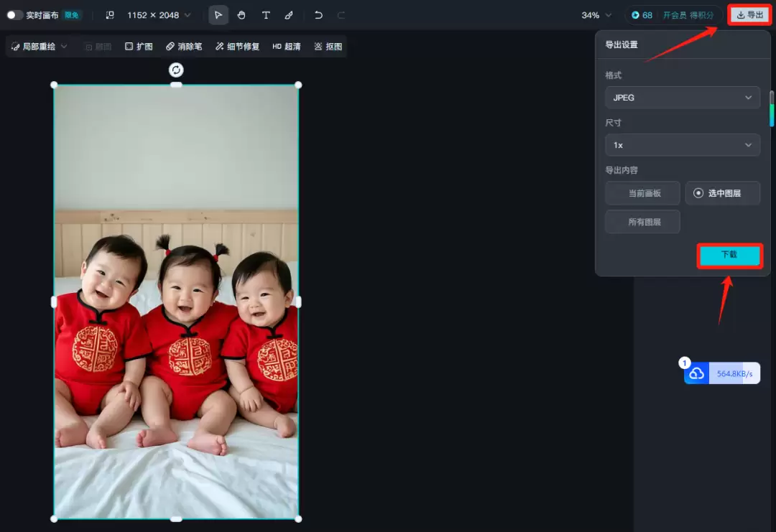Open the JPEG format dropdown
This screenshot has width=776, height=532.
pos(682,98)
